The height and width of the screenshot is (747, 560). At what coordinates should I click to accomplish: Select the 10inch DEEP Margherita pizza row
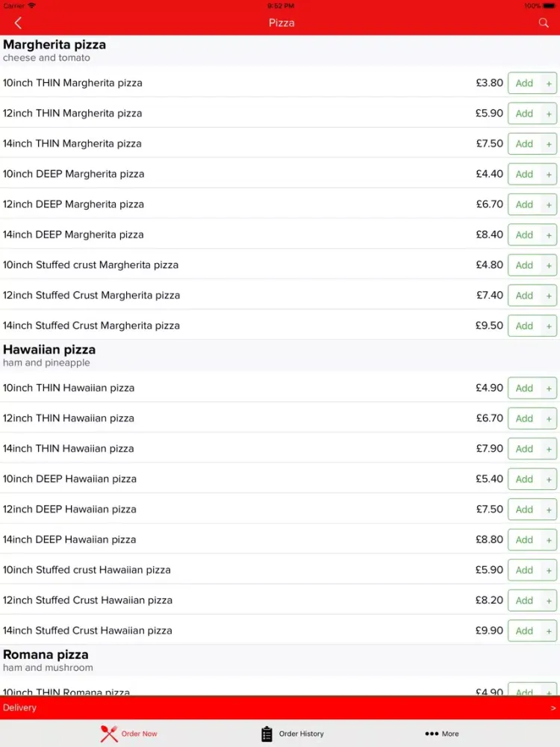(280, 174)
